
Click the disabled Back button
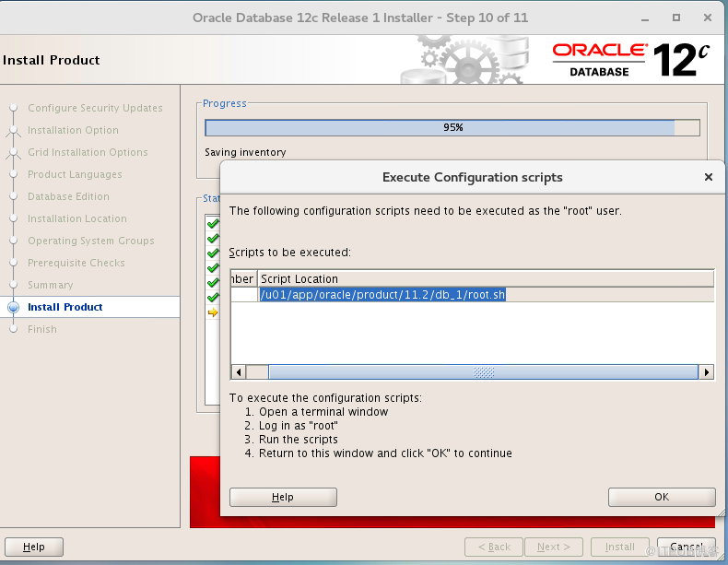494,547
